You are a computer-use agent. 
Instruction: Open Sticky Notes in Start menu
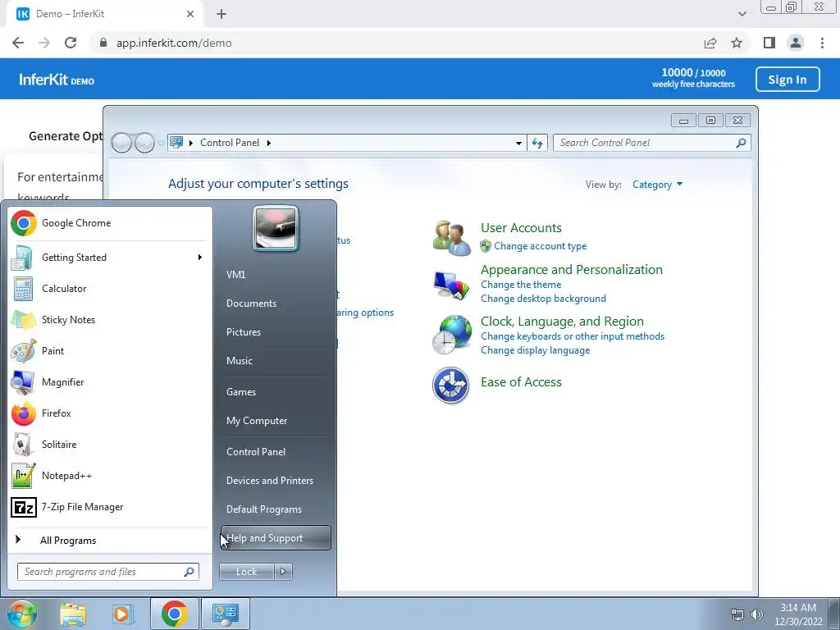[x=109, y=320]
